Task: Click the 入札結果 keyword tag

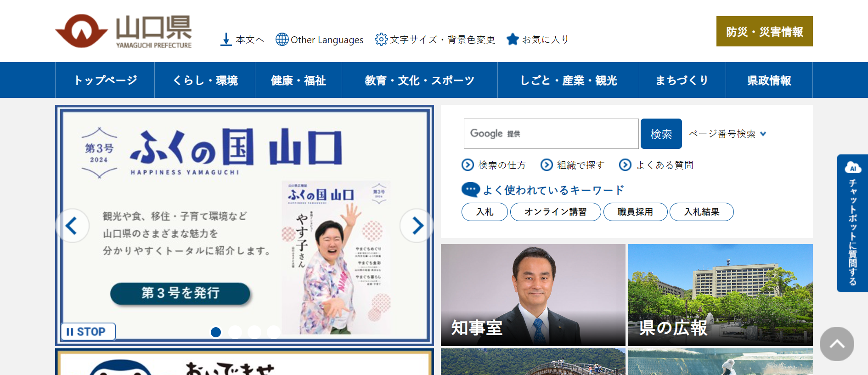Action: [702, 212]
